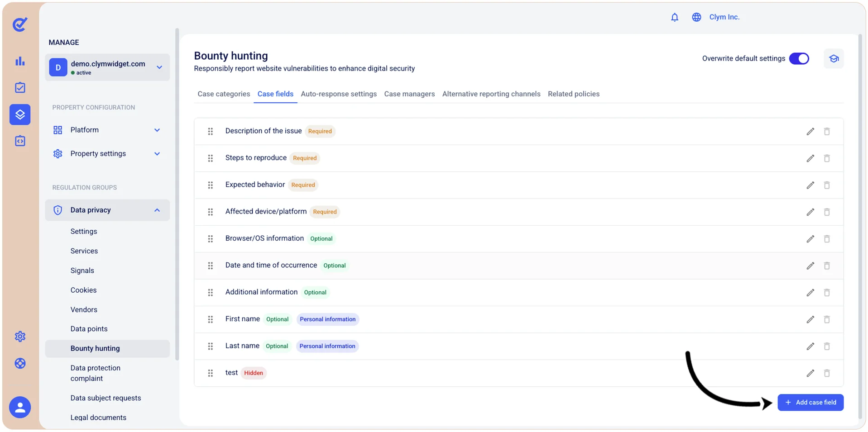Open the analytics bar chart icon in sidebar
This screenshot has height=432, width=868.
coord(20,61)
